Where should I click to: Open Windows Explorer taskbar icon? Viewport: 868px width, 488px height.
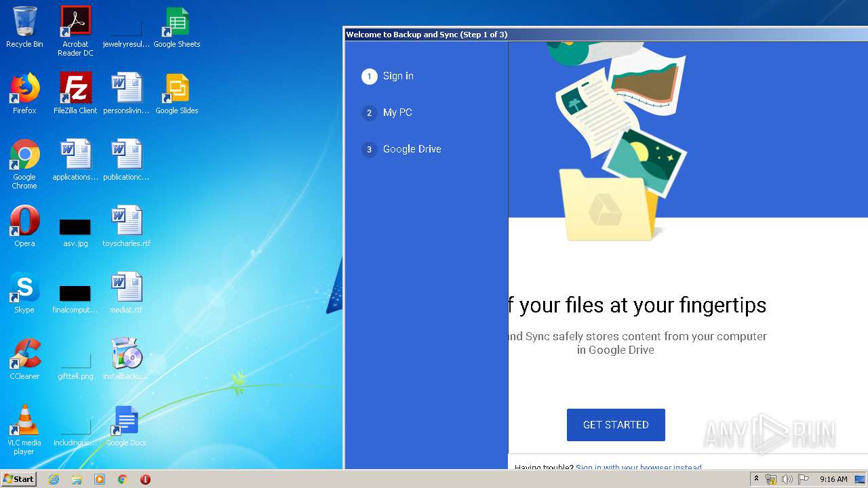click(x=77, y=479)
